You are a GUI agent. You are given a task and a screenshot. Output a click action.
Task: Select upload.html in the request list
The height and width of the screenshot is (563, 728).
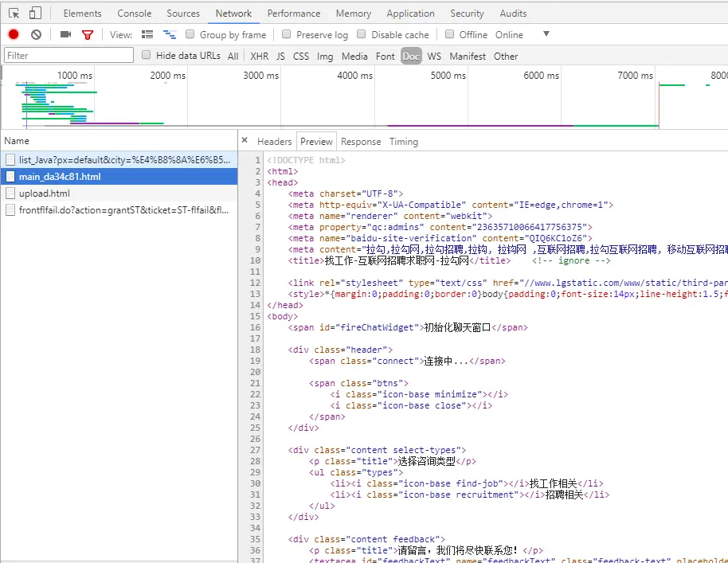point(45,194)
